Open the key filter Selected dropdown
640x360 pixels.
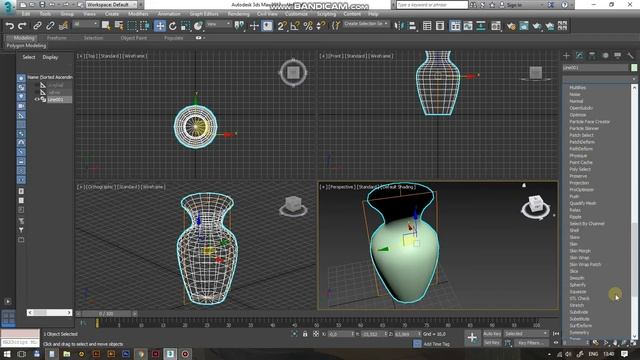(x=526, y=334)
